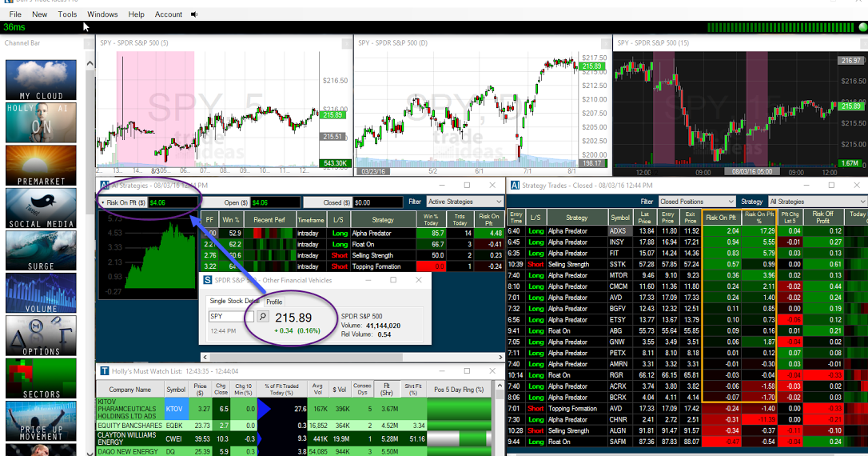
Task: Click the AI icon of Strategy Trades window
Action: (515, 185)
